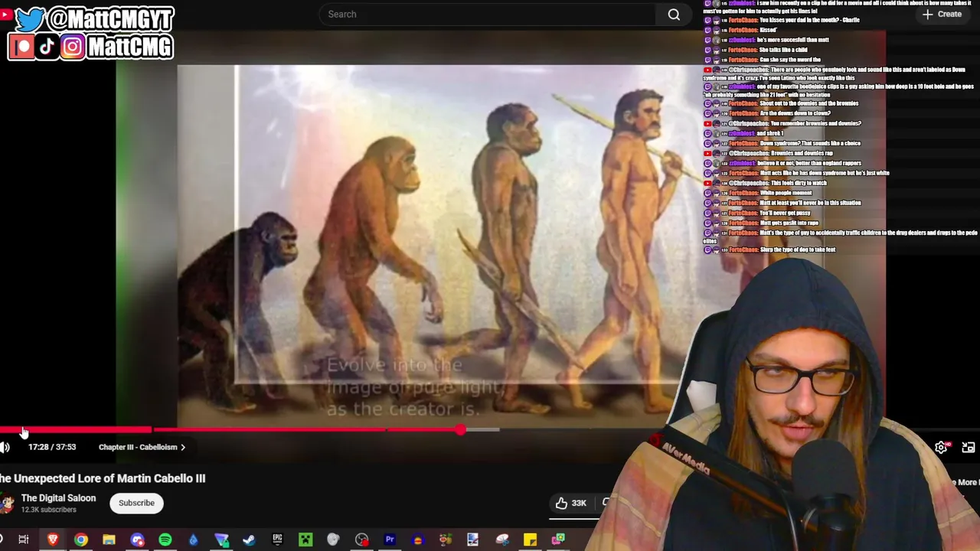
Task: Open the red-blue round icon after Premiere
Action: 417,540
